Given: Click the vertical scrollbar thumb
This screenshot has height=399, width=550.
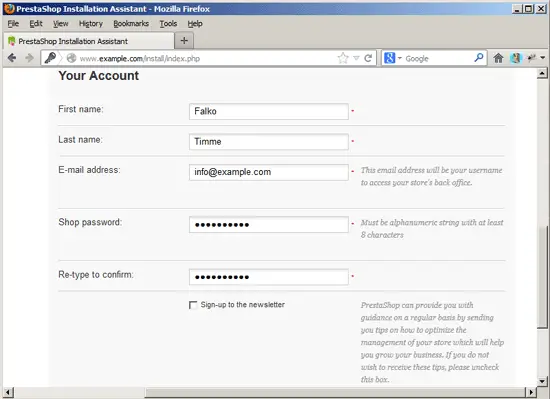Looking at the screenshot, I should pos(542,277).
